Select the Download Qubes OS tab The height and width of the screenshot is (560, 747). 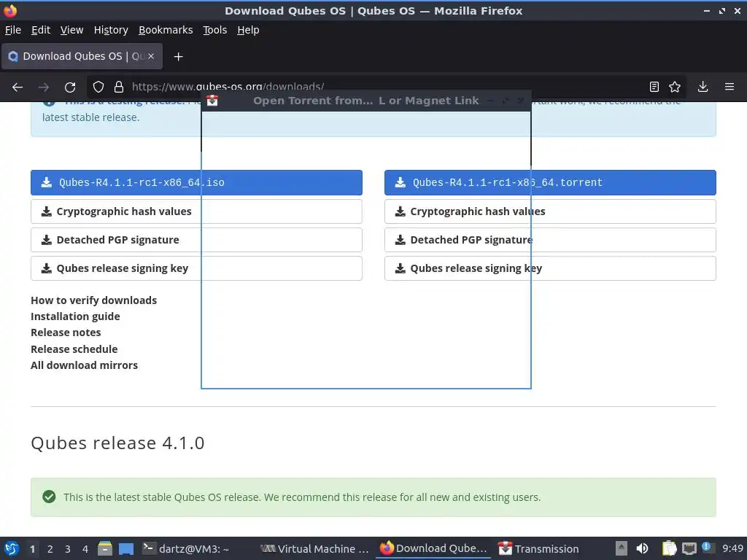coord(82,56)
